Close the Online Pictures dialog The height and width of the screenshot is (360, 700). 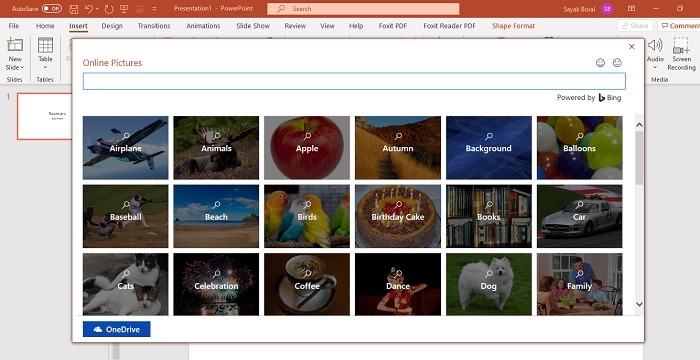(631, 46)
